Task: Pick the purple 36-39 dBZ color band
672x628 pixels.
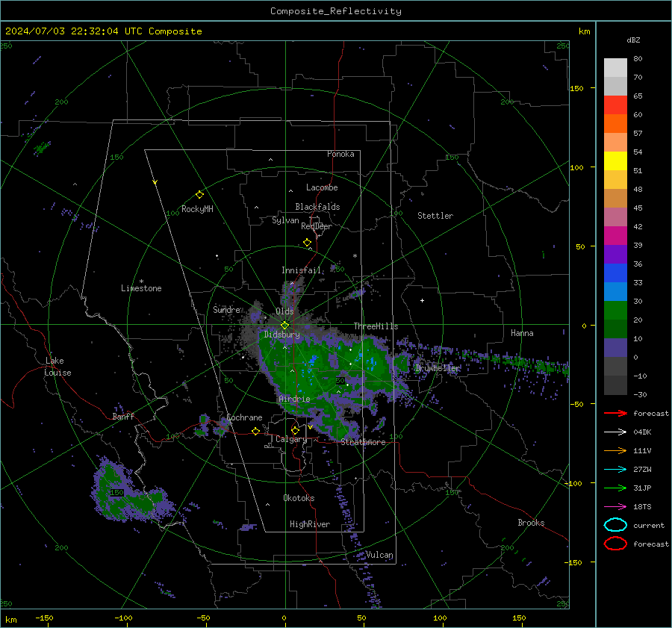Action: click(615, 254)
